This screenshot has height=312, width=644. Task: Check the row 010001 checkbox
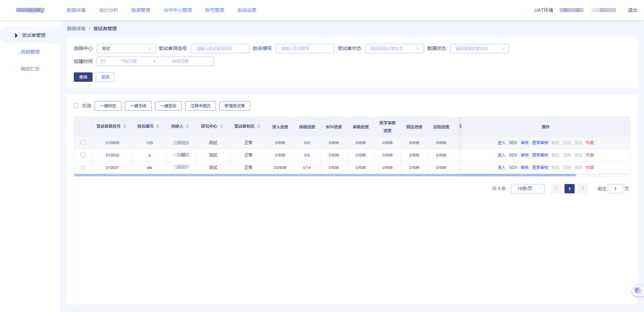tap(83, 167)
